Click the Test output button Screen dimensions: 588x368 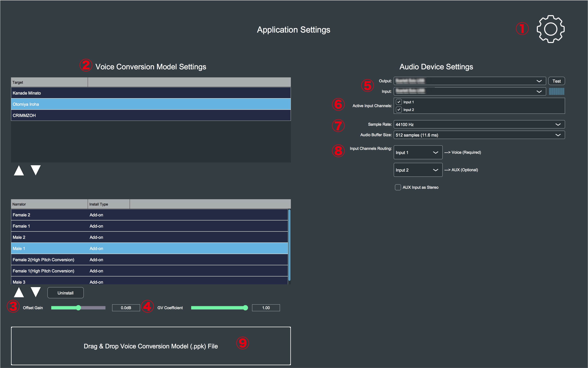click(556, 81)
